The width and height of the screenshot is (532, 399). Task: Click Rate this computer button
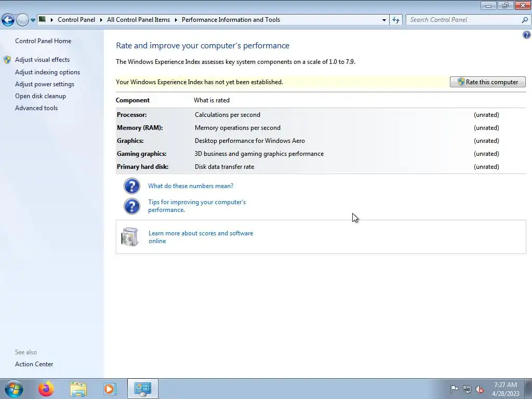point(487,82)
